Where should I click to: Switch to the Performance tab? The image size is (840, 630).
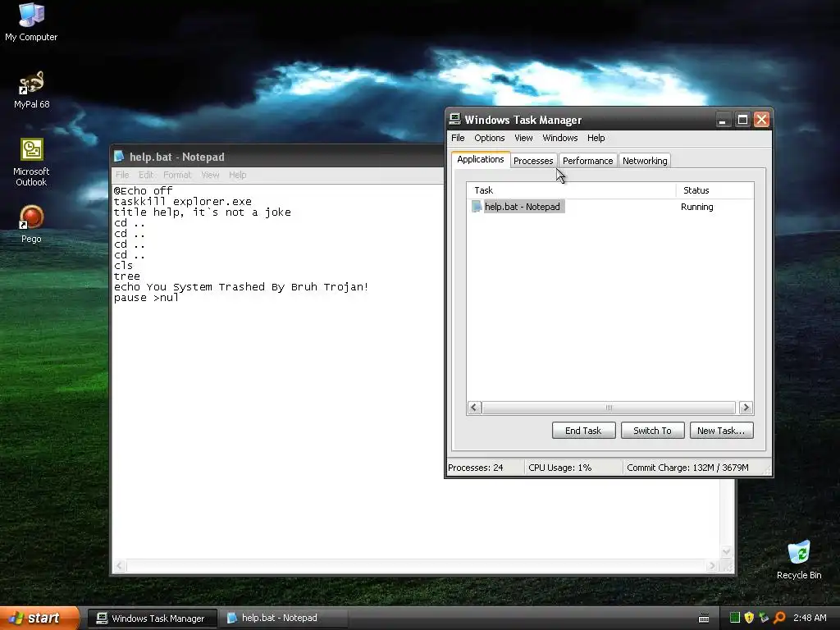[587, 161]
